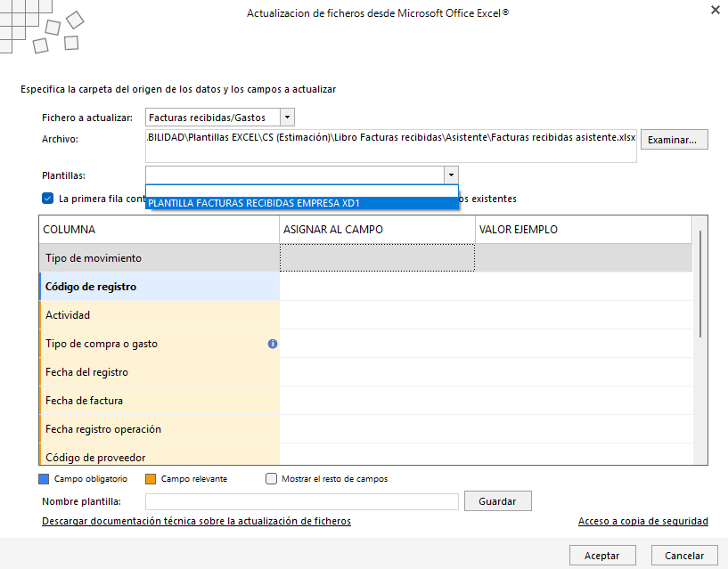Click the 'Nombre plantilla' input field
The height and width of the screenshot is (569, 728).
[302, 501]
